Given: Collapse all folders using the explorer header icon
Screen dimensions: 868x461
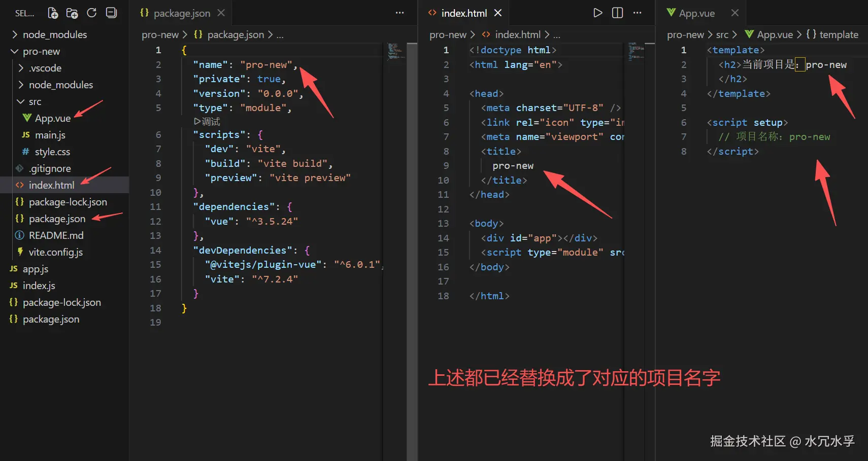Looking at the screenshot, I should 111,13.
